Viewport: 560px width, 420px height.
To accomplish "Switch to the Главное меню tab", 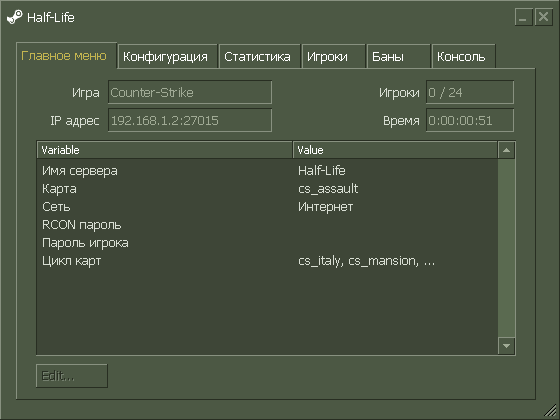I will 66,56.
